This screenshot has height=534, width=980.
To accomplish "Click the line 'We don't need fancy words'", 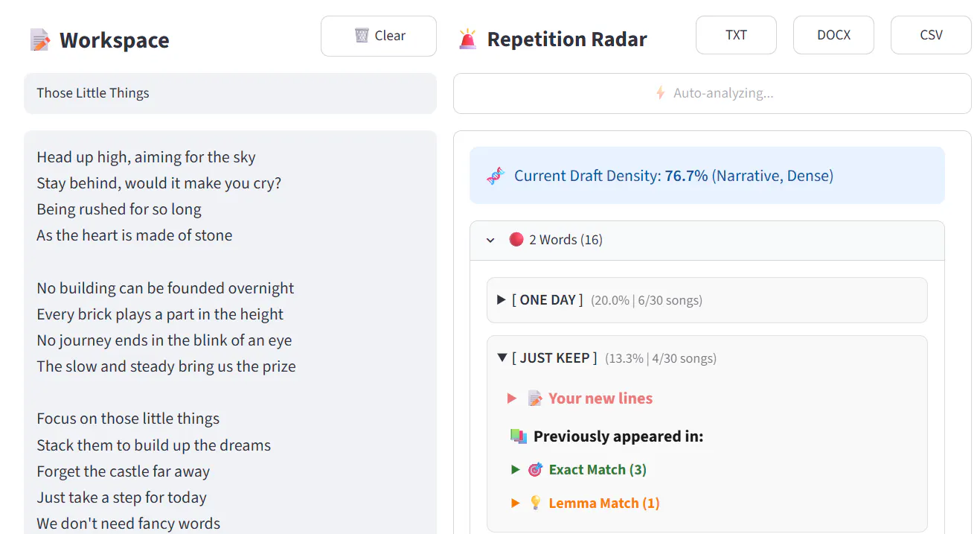I will coord(129,524).
